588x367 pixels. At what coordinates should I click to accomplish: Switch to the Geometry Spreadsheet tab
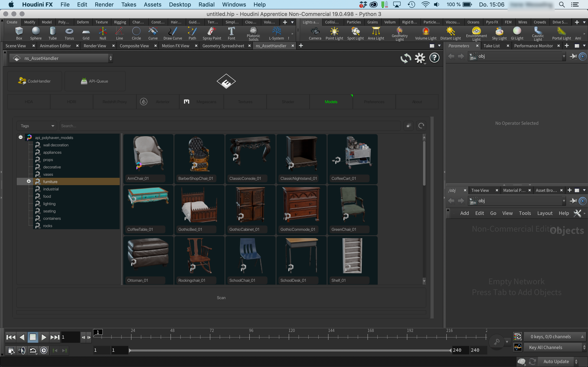pos(223,46)
